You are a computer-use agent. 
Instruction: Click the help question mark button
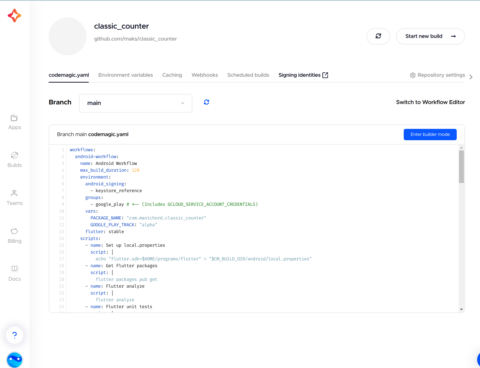pyautogui.click(x=14, y=335)
